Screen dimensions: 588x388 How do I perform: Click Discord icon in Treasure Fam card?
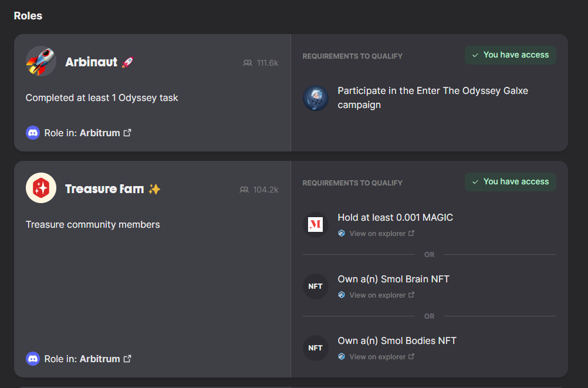point(33,359)
